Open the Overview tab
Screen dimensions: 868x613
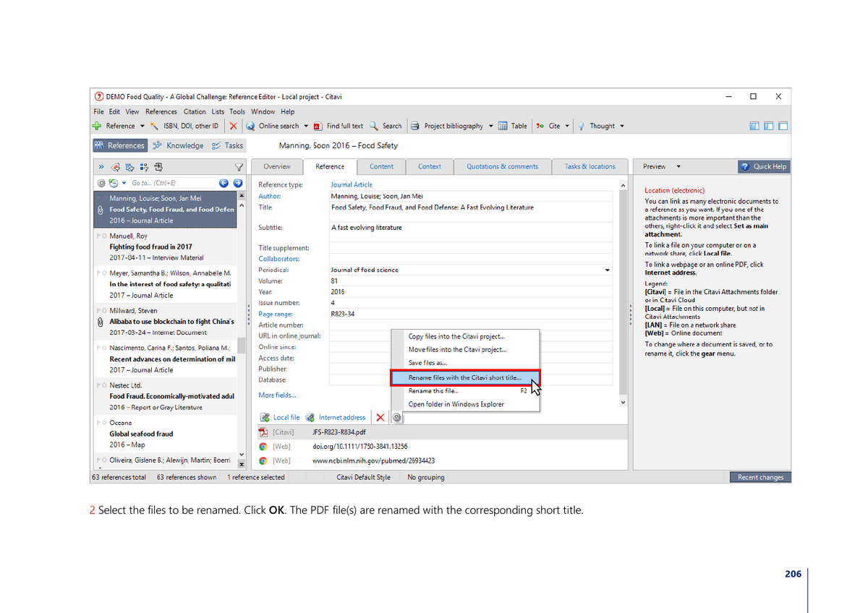click(x=277, y=166)
